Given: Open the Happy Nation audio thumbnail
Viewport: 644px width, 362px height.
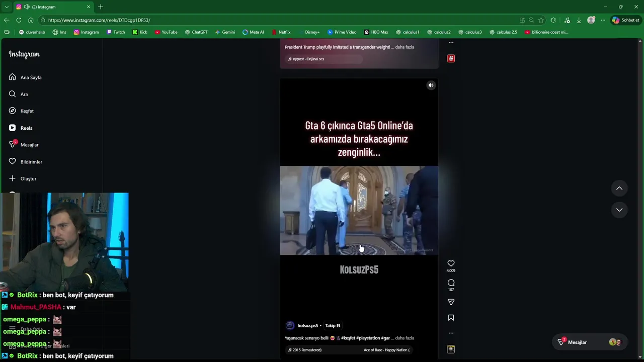Looking at the screenshot, I should pos(451,349).
